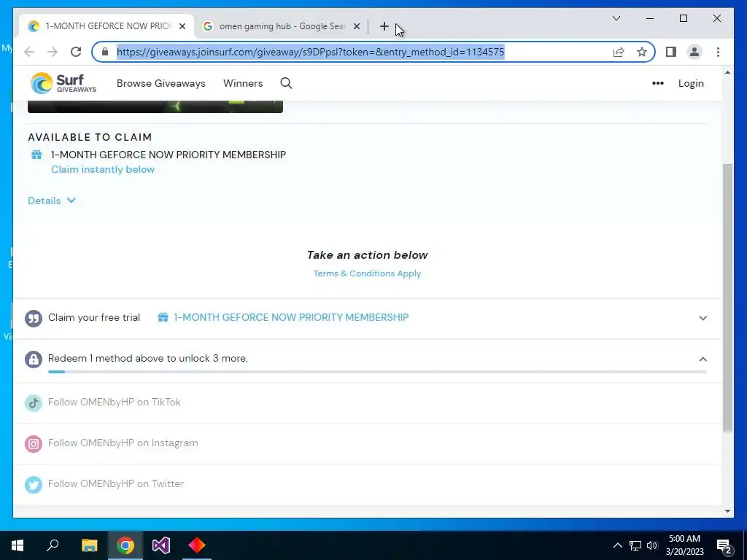Click the Instagram icon for Follow OMENbyHP
This screenshot has height=560, width=747.
[34, 444]
